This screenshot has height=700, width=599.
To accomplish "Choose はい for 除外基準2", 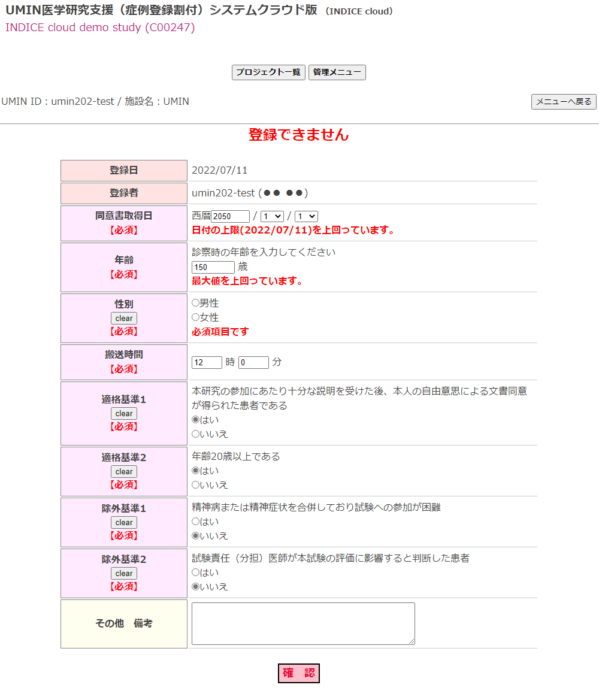I will coord(195,573).
